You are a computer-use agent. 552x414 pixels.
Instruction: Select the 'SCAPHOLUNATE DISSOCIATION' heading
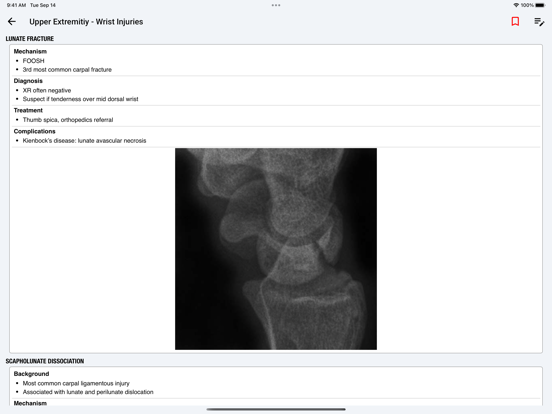pos(45,361)
